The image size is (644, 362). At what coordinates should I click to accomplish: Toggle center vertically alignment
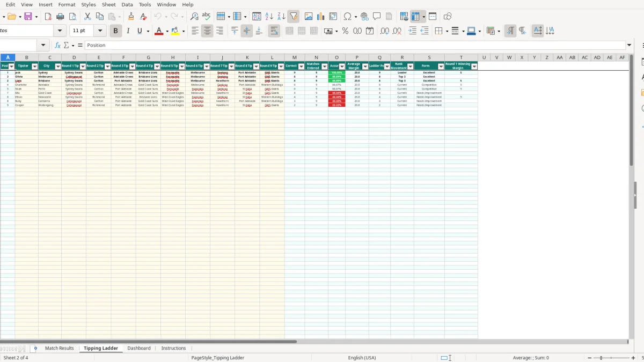[247, 31]
